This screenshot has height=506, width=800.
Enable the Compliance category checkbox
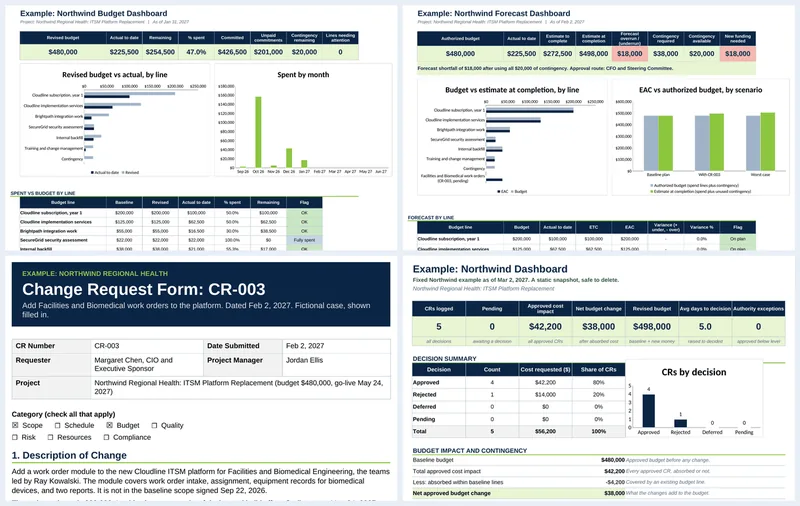106,437
